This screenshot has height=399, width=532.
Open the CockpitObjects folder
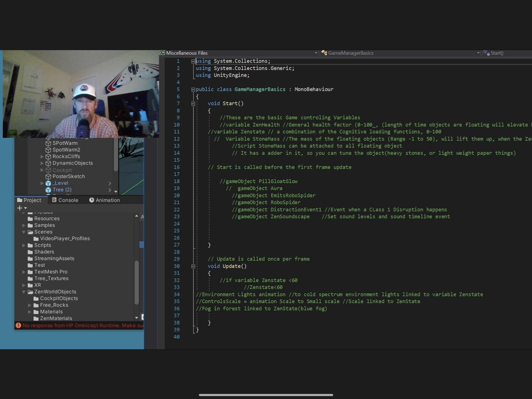[59, 298]
